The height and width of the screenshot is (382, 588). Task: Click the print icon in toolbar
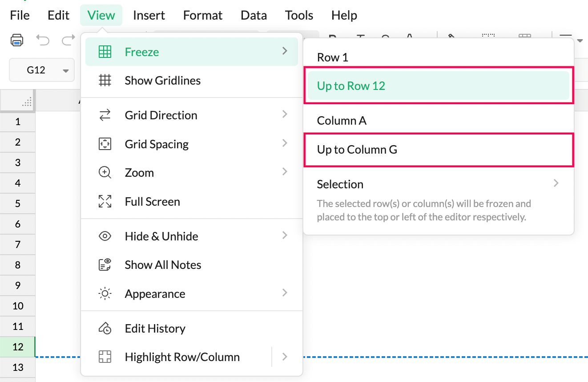(x=17, y=41)
